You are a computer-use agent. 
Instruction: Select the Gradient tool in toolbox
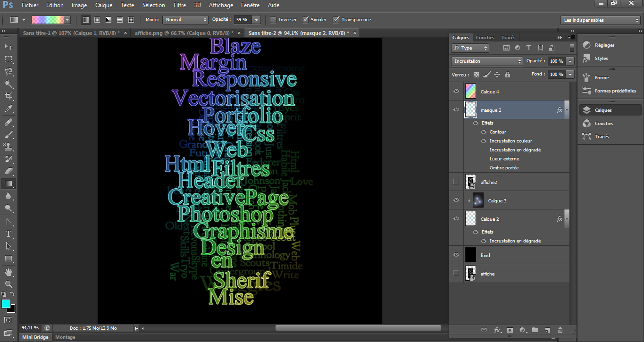point(8,184)
